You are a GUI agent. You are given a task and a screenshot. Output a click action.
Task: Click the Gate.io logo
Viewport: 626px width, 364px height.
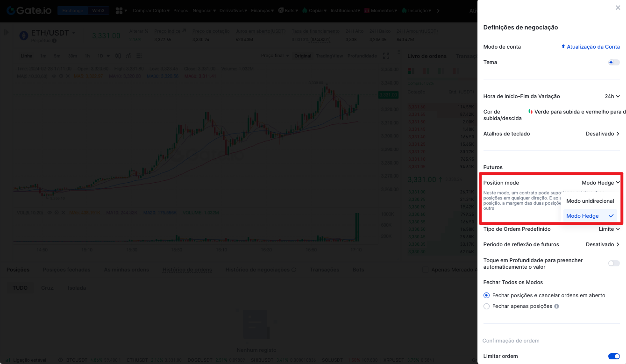[x=29, y=10]
